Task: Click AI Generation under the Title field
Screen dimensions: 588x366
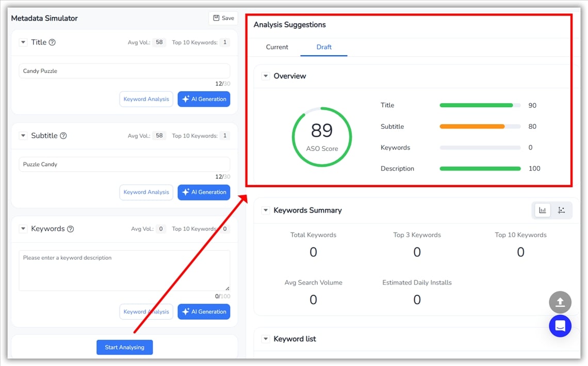Action: 204,99
